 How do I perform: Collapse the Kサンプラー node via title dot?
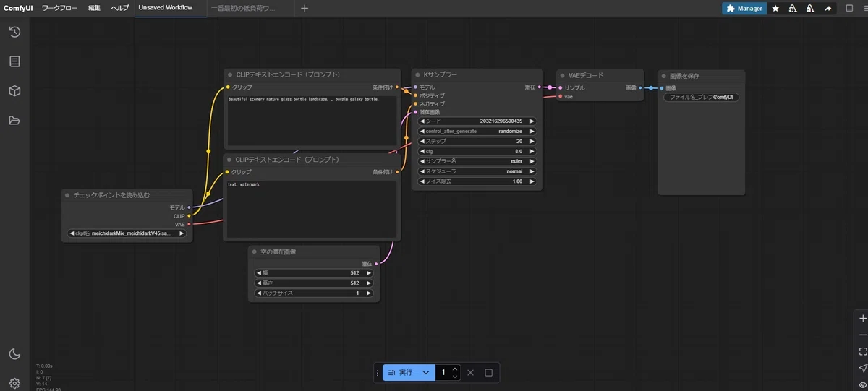click(417, 74)
